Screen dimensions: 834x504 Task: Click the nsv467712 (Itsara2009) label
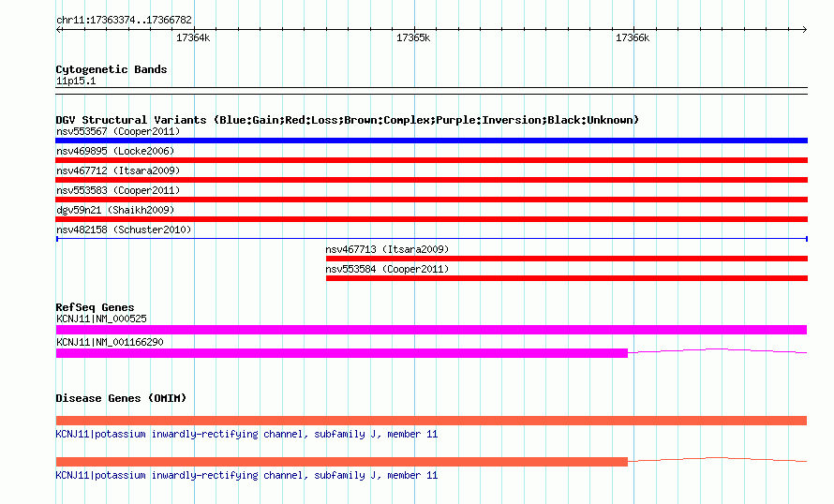click(118, 170)
